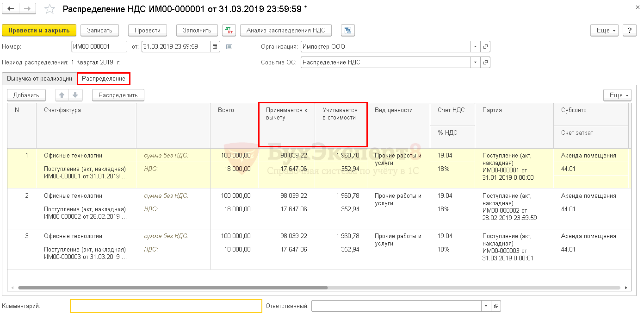Click the back navigation arrow

point(11,9)
